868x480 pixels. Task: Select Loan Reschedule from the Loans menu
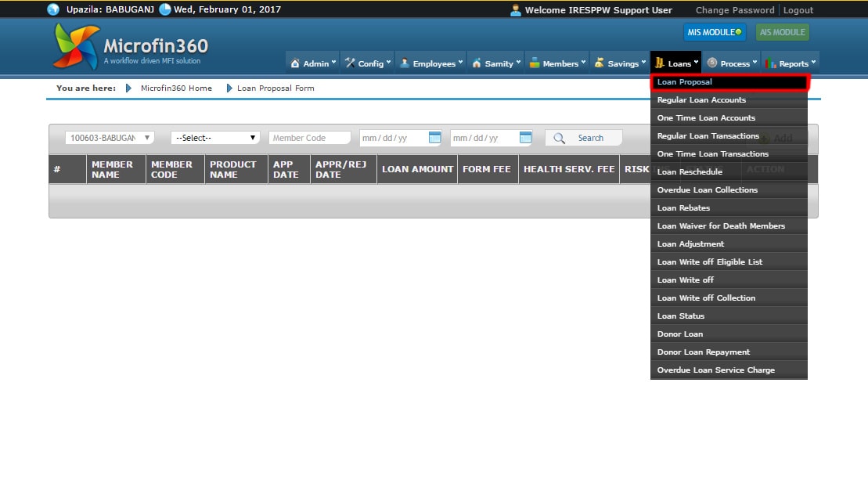point(690,171)
